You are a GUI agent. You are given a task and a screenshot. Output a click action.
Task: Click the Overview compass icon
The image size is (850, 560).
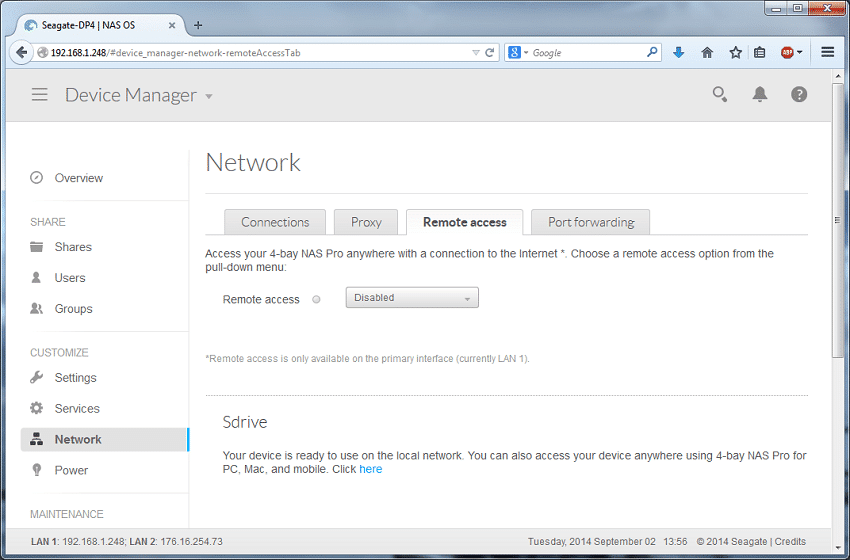(x=36, y=178)
